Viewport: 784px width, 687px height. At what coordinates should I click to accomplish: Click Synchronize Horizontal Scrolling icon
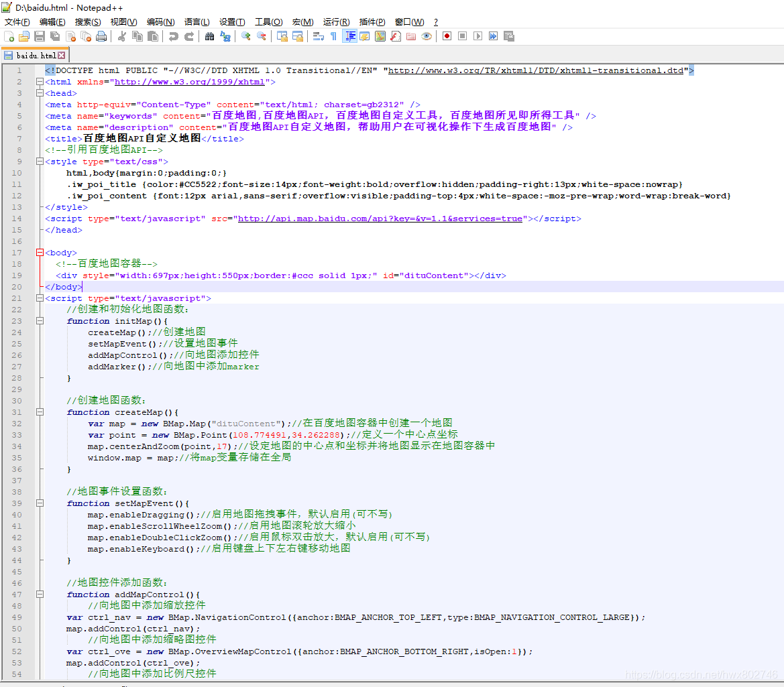coord(298,36)
